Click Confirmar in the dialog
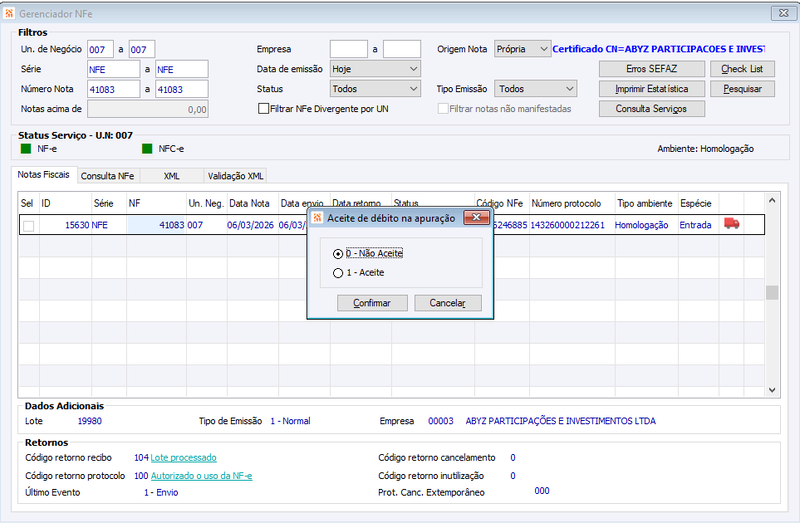The image size is (800, 523). tap(372, 303)
